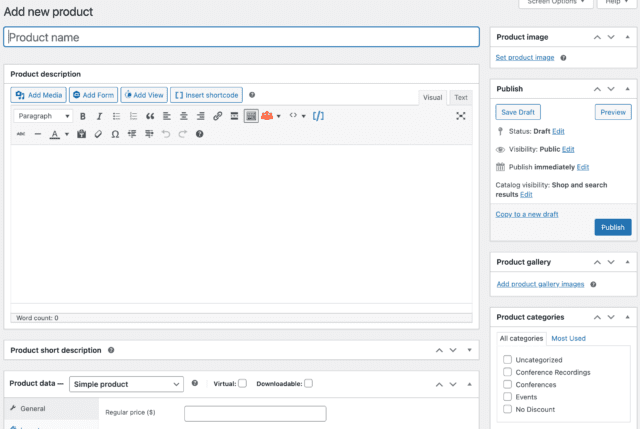Insert a blockquote

coord(150,116)
